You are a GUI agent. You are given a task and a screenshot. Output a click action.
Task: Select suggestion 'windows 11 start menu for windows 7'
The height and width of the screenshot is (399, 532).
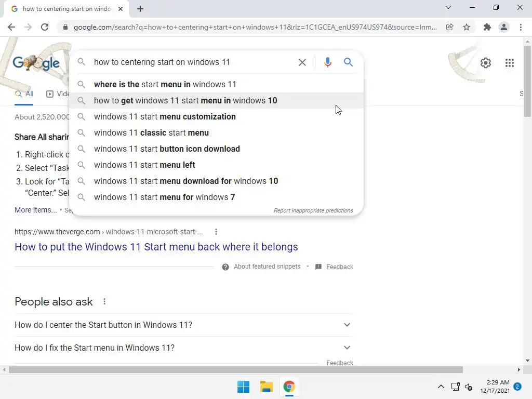coord(216,197)
